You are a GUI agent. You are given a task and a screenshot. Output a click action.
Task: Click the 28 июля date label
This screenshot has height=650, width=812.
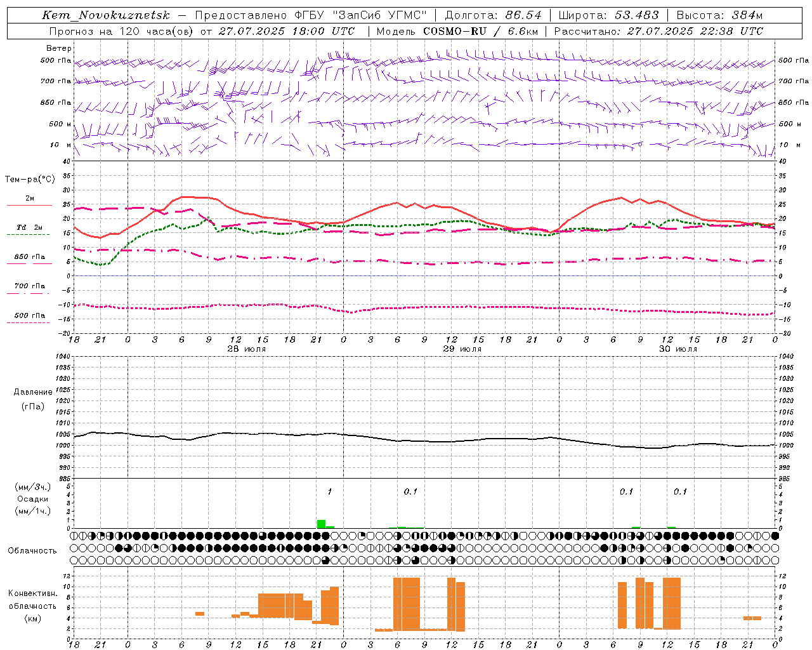pos(247,349)
